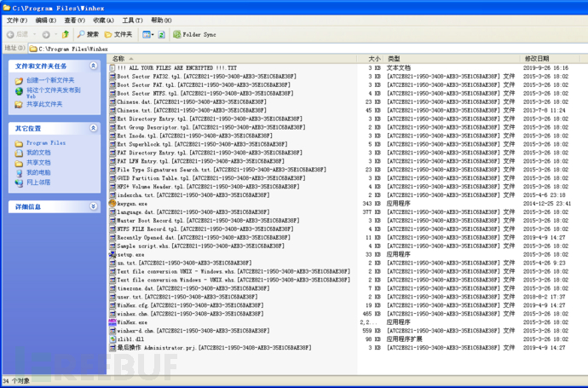
Task: Sort by the 修改日期 column header
Action: tap(550, 59)
